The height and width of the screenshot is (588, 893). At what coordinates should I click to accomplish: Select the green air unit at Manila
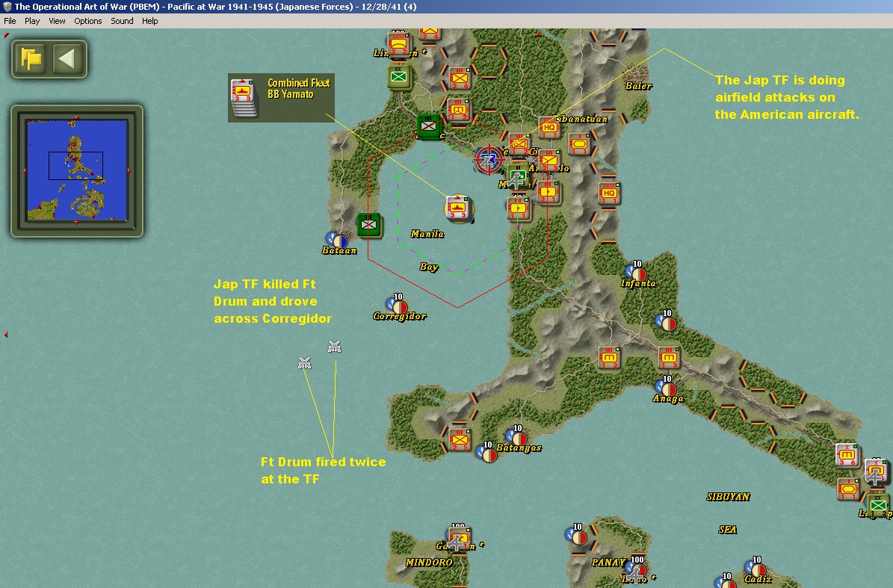pos(519,178)
